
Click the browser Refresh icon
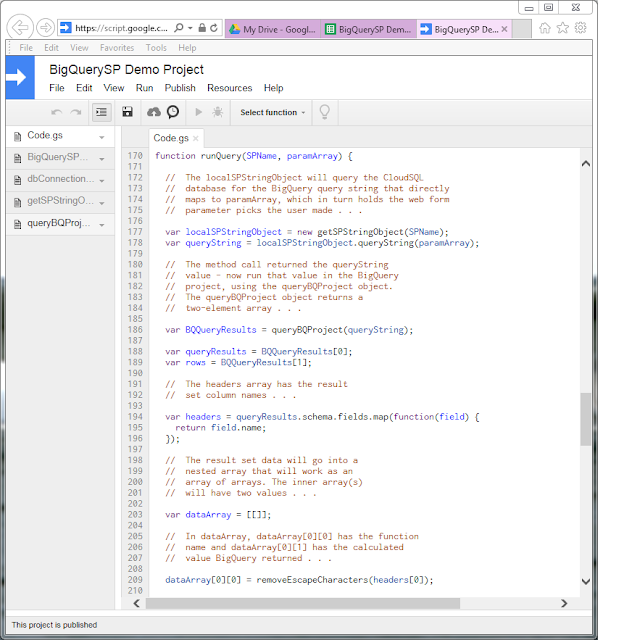[213, 28]
